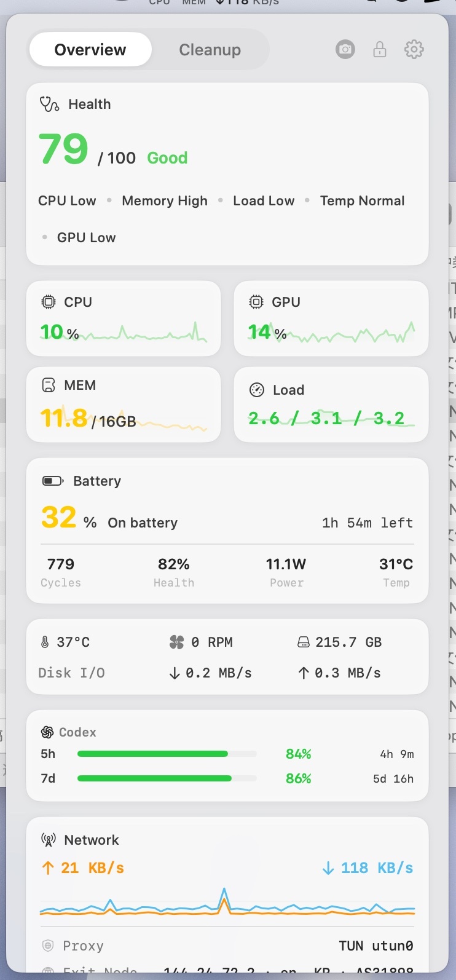Screen dimensions: 456x980
Task: Open settings via the gear icon
Action: pos(414,49)
